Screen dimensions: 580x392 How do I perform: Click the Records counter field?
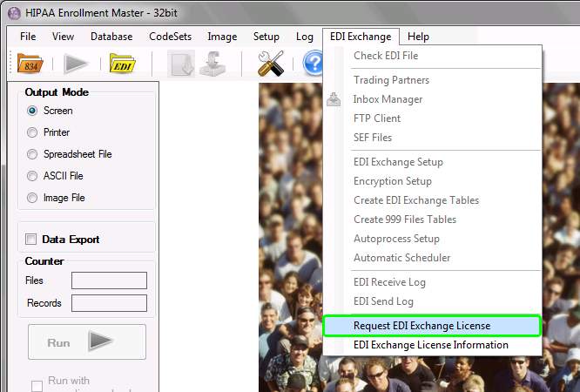pyautogui.click(x=109, y=303)
